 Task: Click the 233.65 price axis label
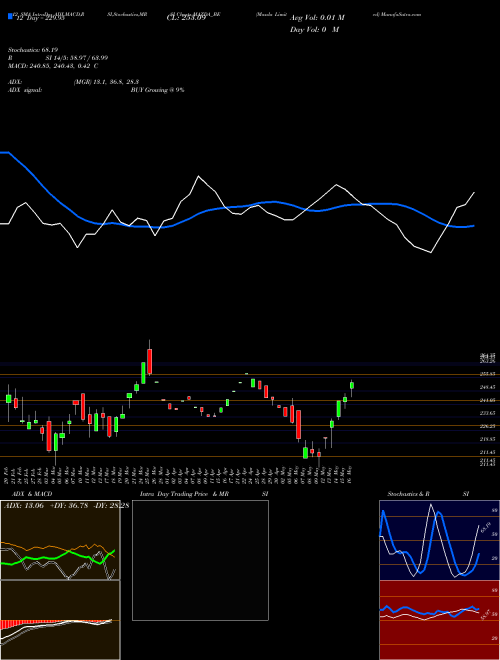488,413
